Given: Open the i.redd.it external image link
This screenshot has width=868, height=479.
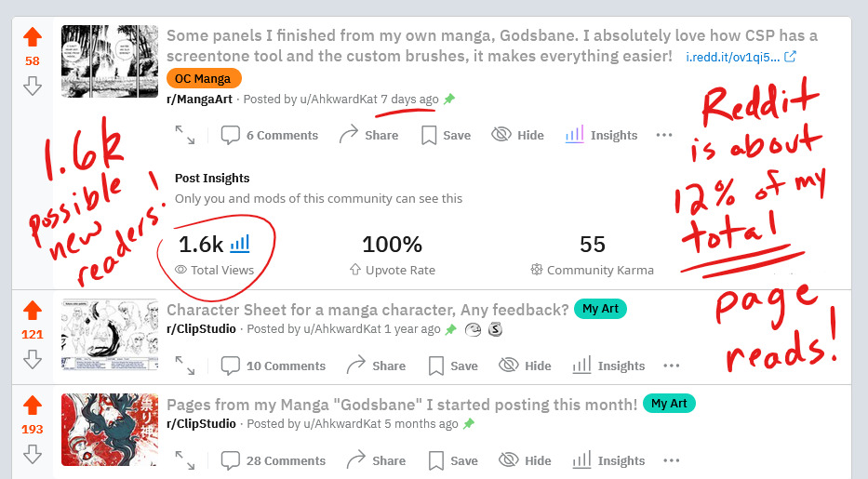Looking at the screenshot, I should tap(741, 57).
